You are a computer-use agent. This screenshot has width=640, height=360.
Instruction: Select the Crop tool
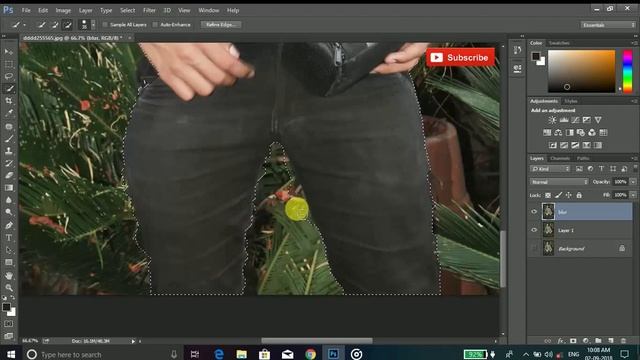click(9, 100)
